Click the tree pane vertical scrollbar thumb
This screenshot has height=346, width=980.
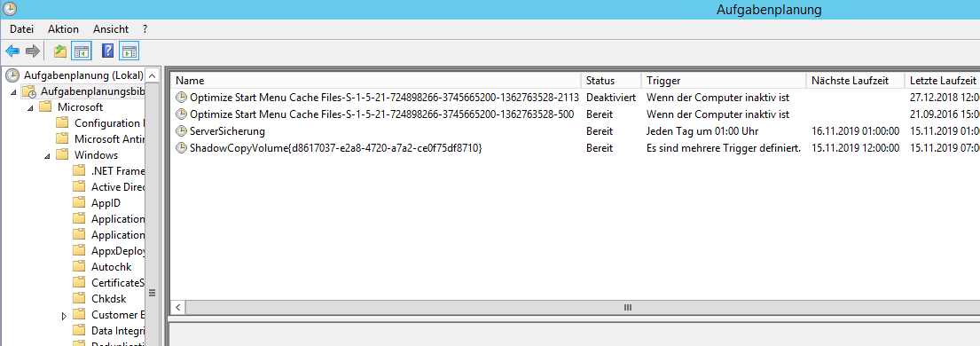[x=152, y=293]
